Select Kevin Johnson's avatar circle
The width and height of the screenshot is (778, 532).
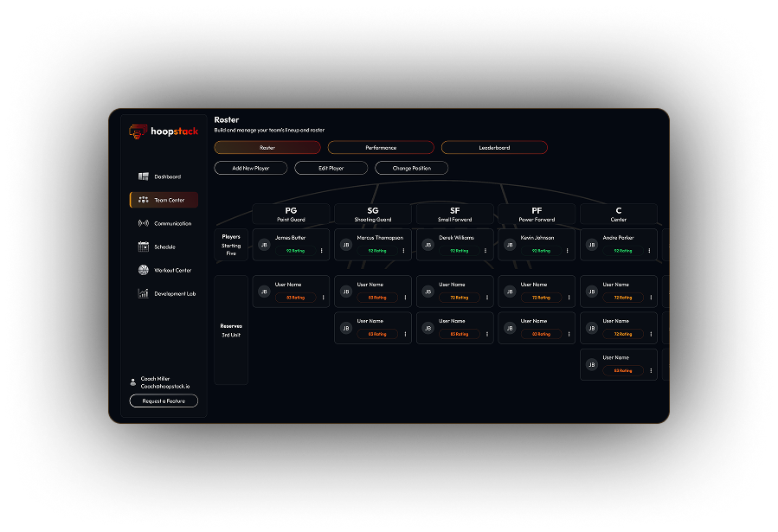(x=510, y=245)
